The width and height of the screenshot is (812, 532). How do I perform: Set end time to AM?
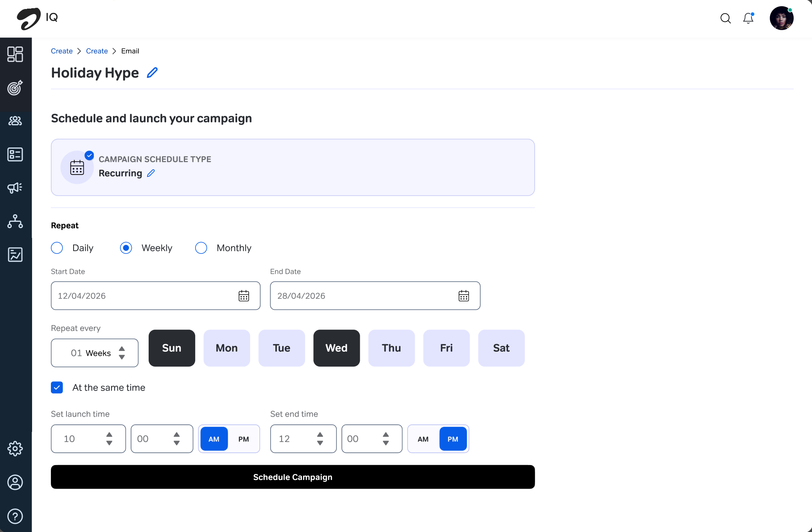[423, 439]
